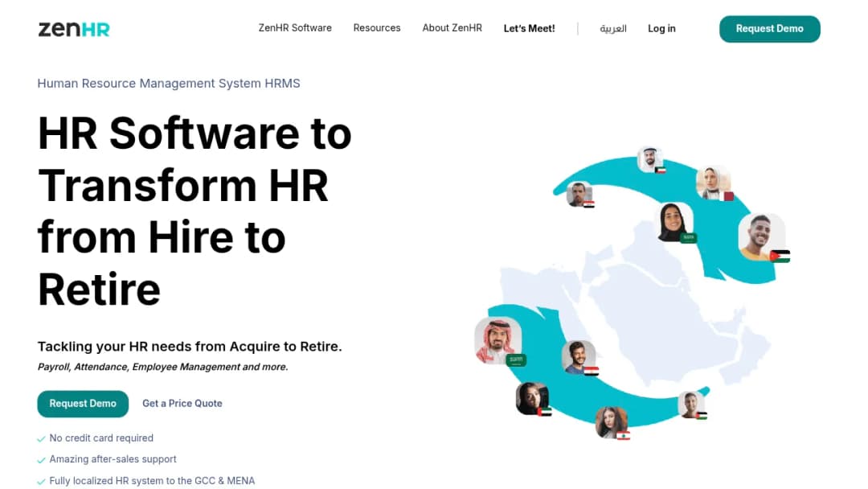Screen dimensions: 868x489
Task: Click checkmark icon beside Fully localized HR system
Action: tap(41, 482)
